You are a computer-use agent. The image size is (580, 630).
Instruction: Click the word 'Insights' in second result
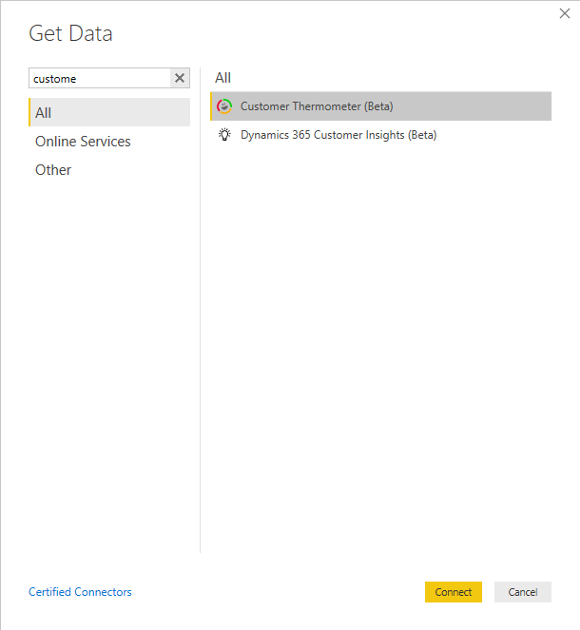(385, 135)
